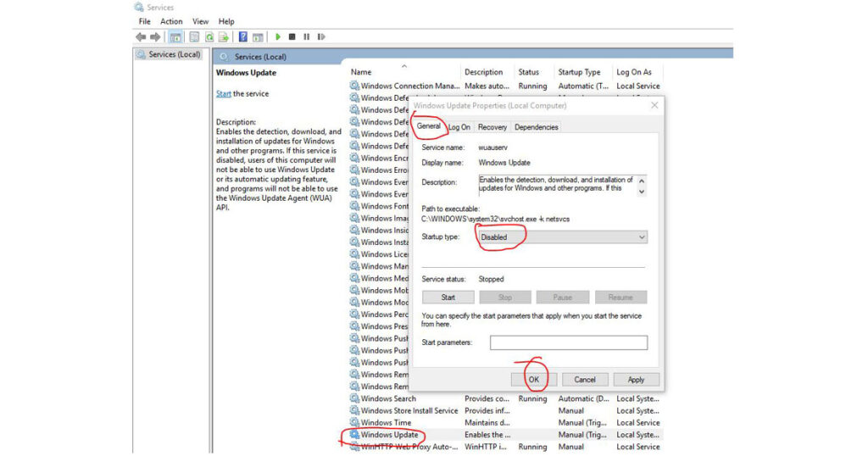This screenshot has height=462, width=868.
Task: Click the executable path text with svchost.exe
Action: coord(495,219)
